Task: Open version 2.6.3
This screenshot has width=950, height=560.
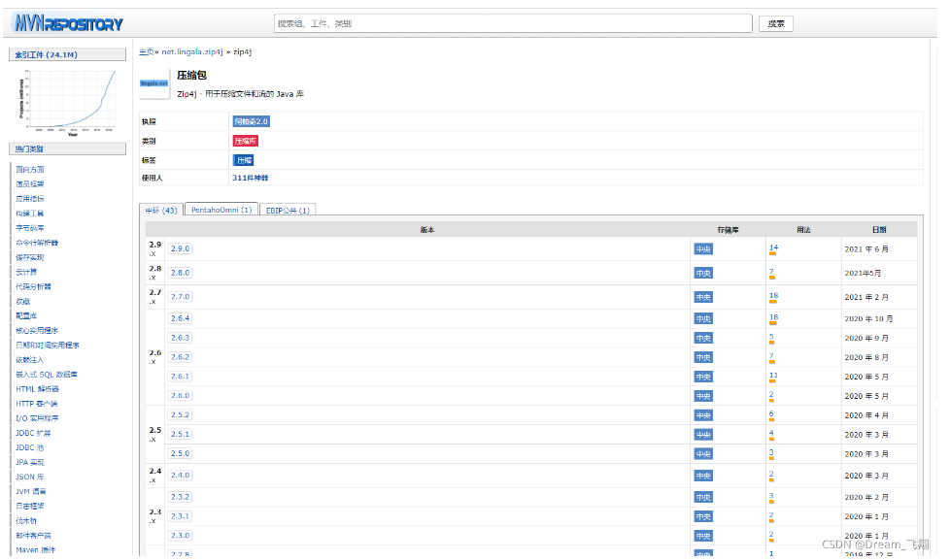Action: pyautogui.click(x=180, y=338)
